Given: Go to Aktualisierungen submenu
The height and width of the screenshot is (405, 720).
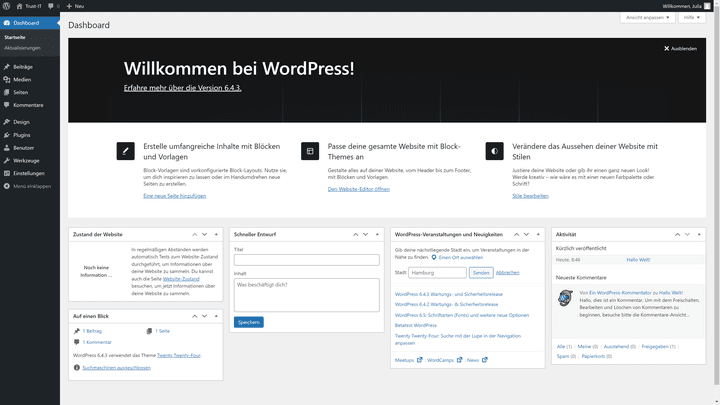Looking at the screenshot, I should point(22,48).
